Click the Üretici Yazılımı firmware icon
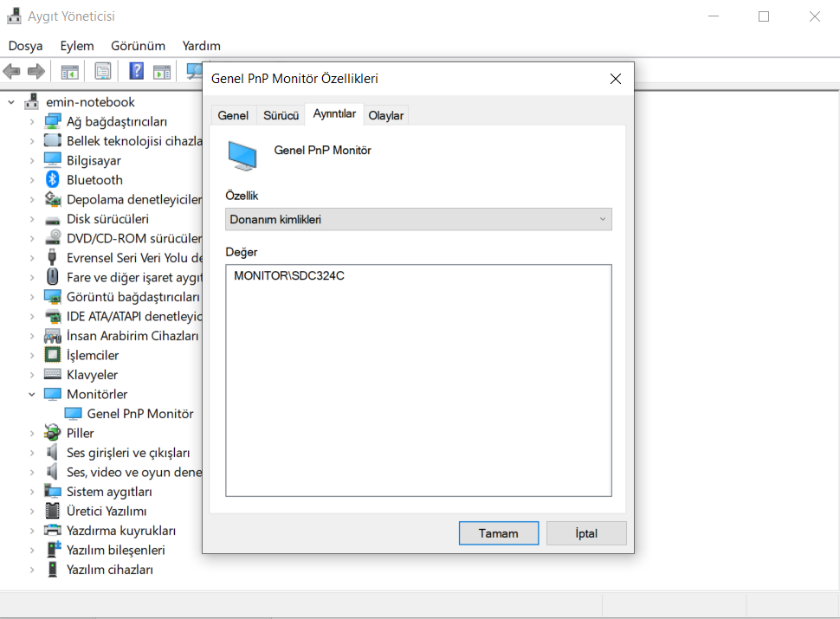Viewport: 840px width, 619px height. (x=53, y=511)
